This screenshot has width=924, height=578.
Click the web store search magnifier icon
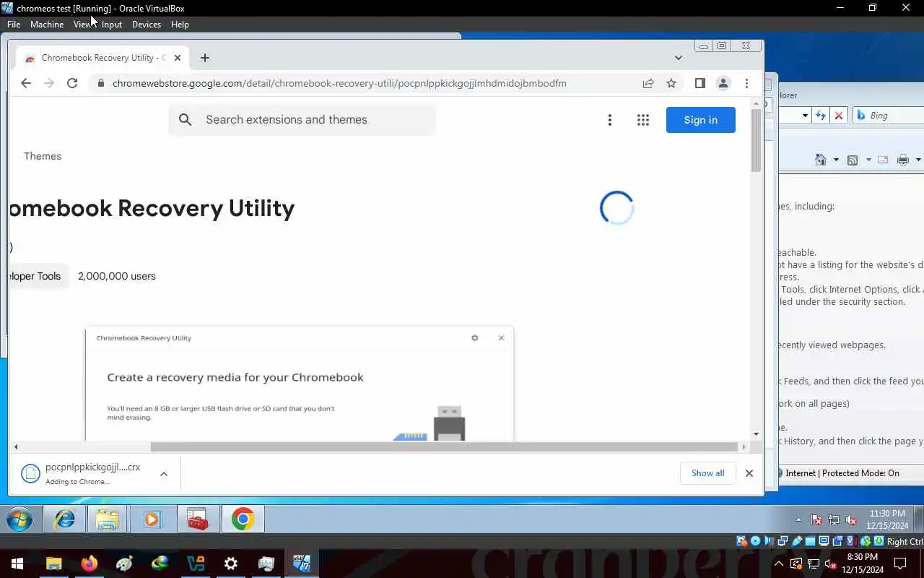click(x=186, y=120)
